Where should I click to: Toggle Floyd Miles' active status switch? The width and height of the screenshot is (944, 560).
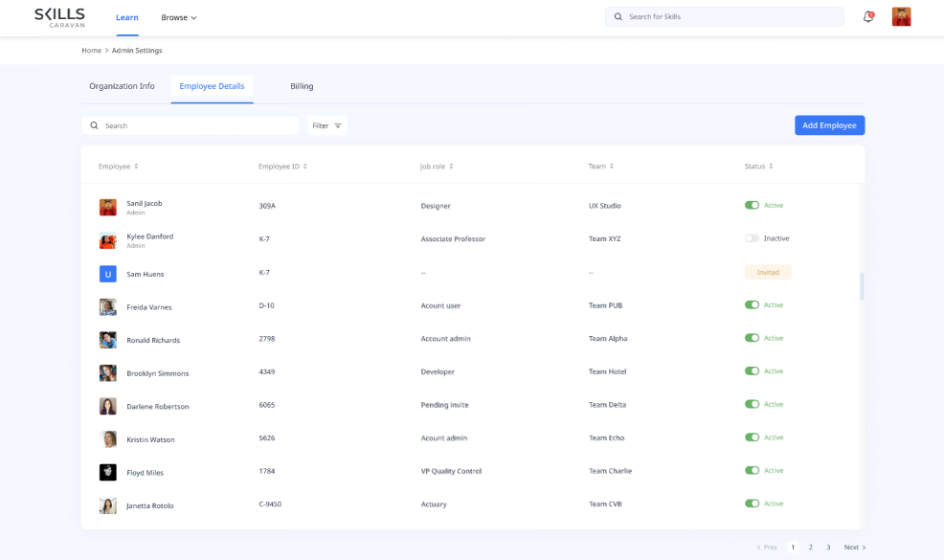click(752, 471)
